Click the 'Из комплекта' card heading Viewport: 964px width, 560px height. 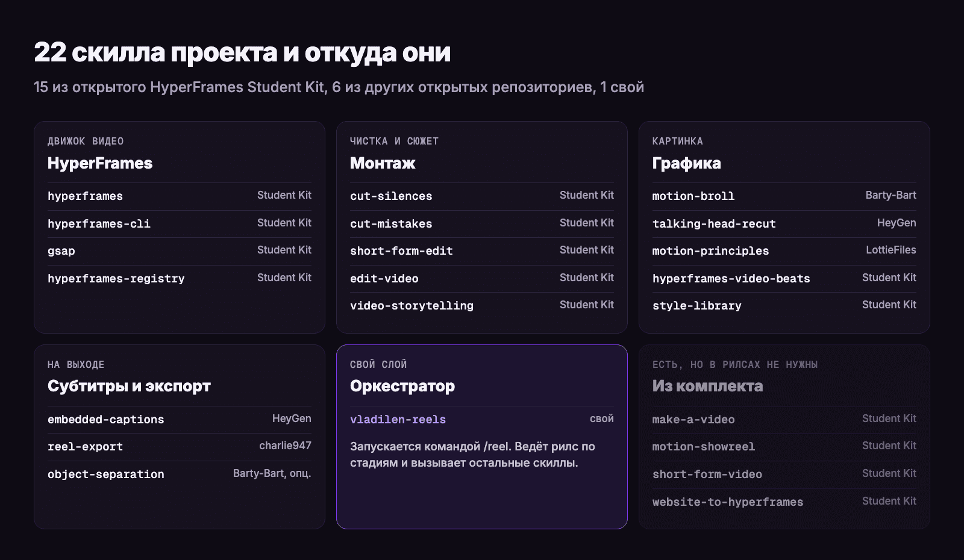click(x=707, y=387)
